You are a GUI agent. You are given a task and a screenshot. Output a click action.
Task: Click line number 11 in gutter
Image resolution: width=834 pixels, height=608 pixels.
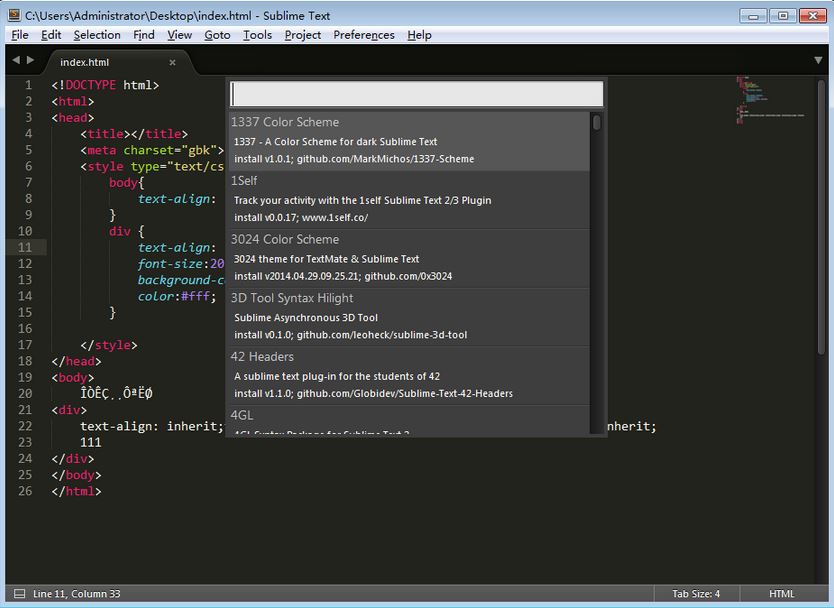click(25, 247)
